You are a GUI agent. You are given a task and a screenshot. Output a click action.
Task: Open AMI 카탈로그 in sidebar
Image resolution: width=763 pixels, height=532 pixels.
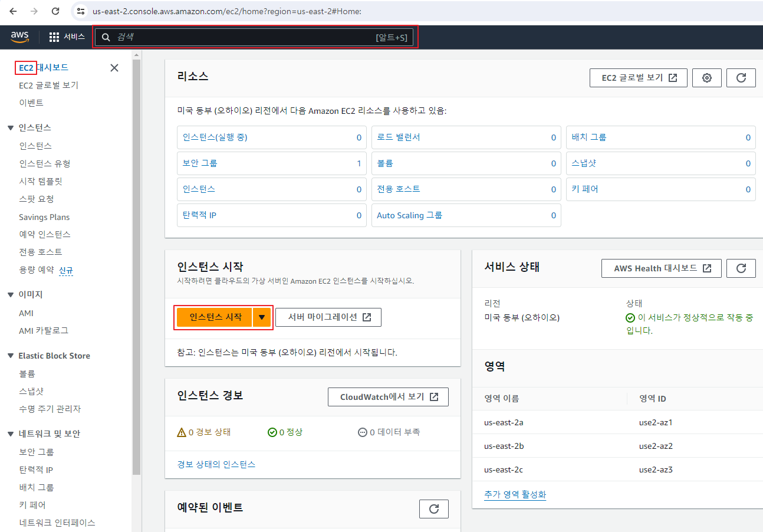[x=44, y=330]
